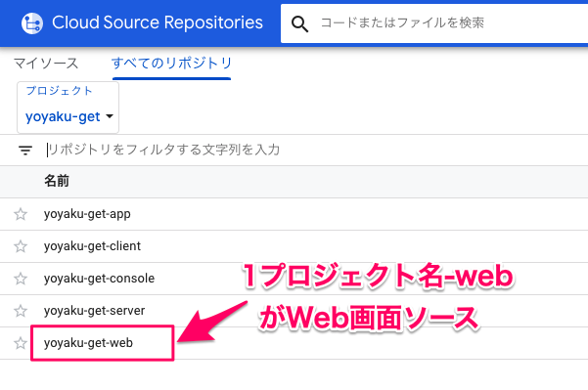
Task: Click the 名前 column header
Action: pos(57,181)
